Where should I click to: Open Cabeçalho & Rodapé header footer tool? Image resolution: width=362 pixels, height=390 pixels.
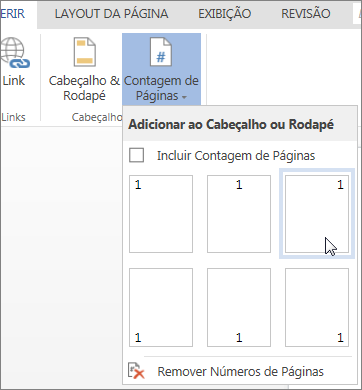(84, 70)
